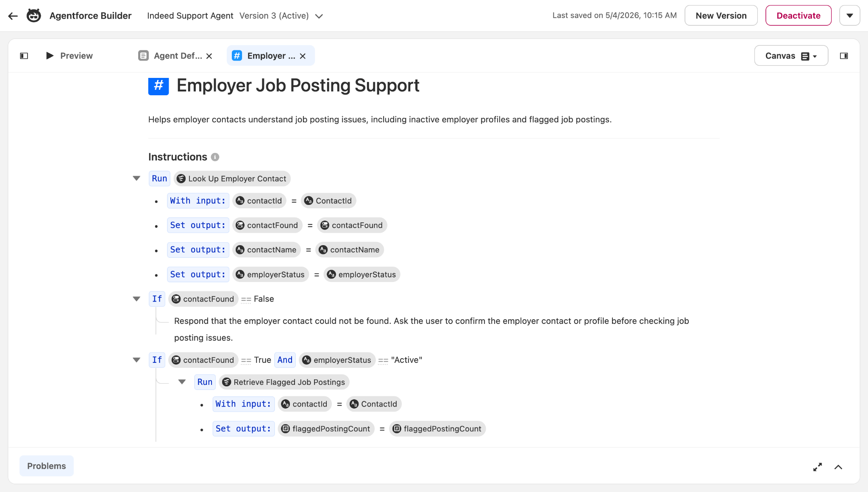Show the Instructions info tooltip icon
The width and height of the screenshot is (868, 492).
[215, 157]
